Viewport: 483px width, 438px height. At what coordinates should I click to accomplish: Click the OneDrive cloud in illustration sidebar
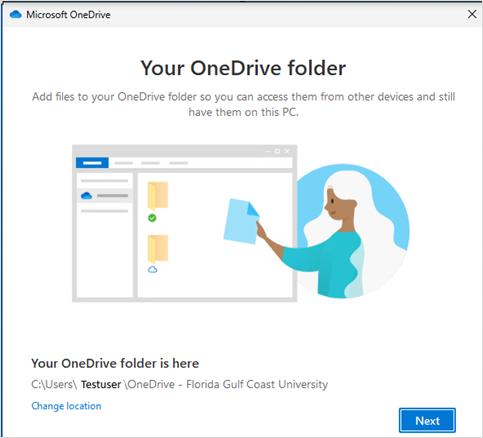tap(86, 195)
